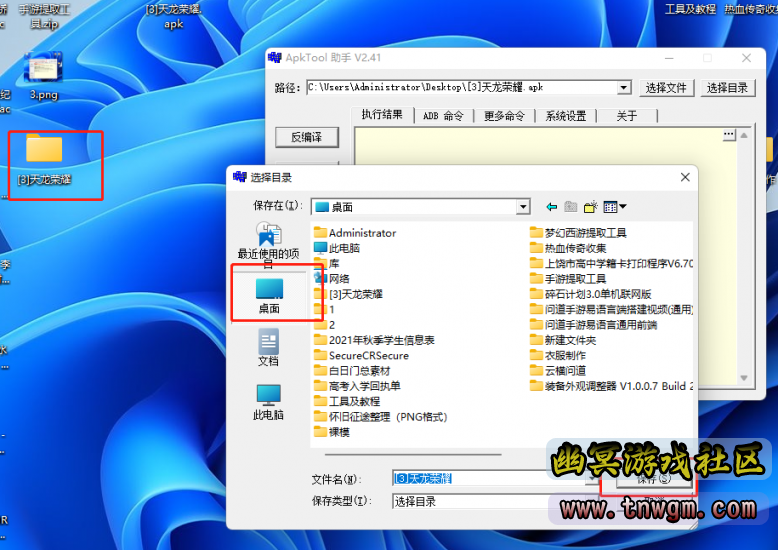Viewport: 778px width, 550px height.
Task: Select the folder named 1
Action: click(x=324, y=310)
